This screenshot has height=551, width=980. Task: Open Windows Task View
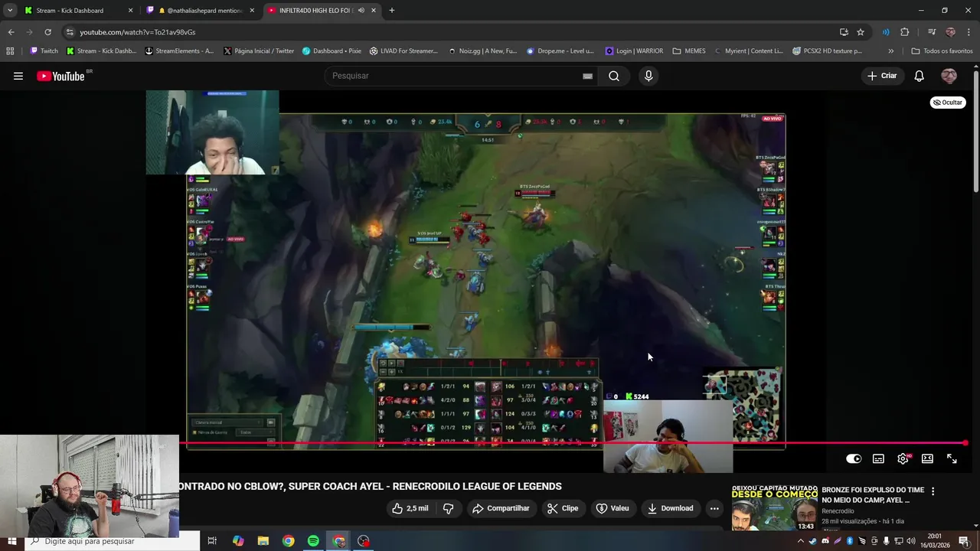[212, 541]
